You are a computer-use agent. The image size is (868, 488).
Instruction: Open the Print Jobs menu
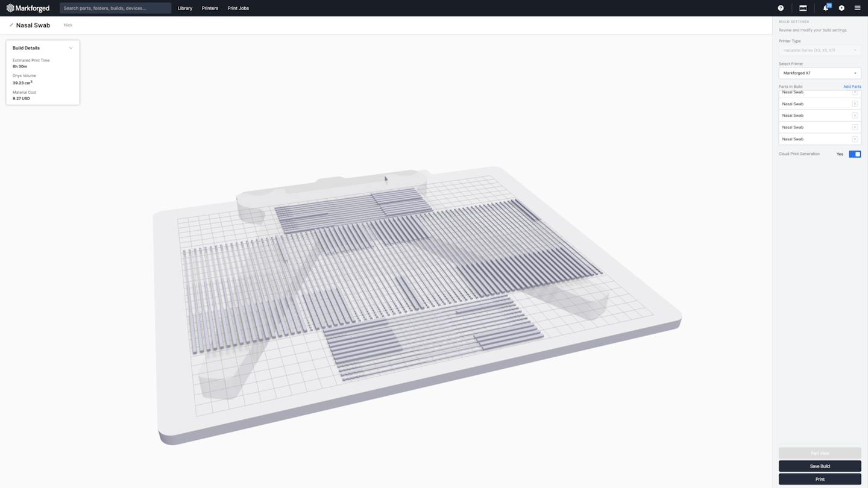point(238,8)
